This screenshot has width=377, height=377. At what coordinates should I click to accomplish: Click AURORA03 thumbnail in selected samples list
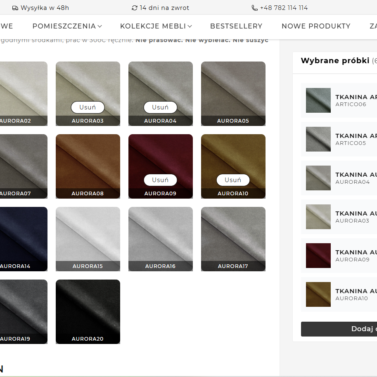(x=318, y=217)
